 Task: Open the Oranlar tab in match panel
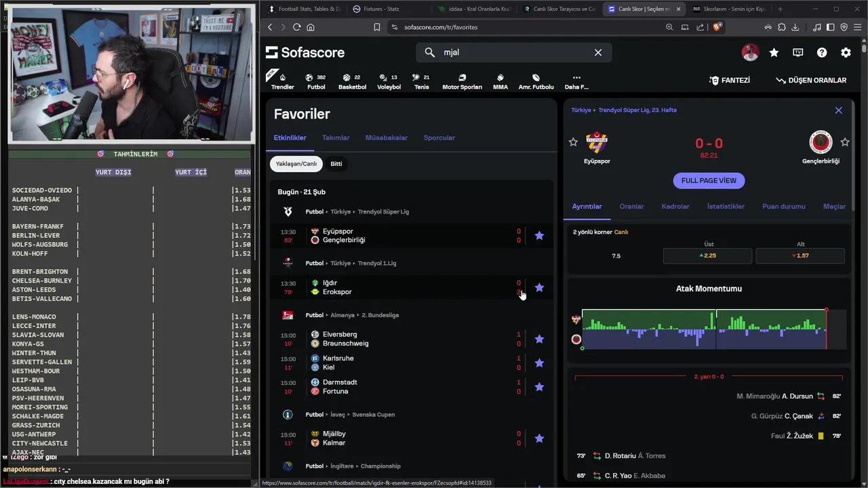click(631, 207)
